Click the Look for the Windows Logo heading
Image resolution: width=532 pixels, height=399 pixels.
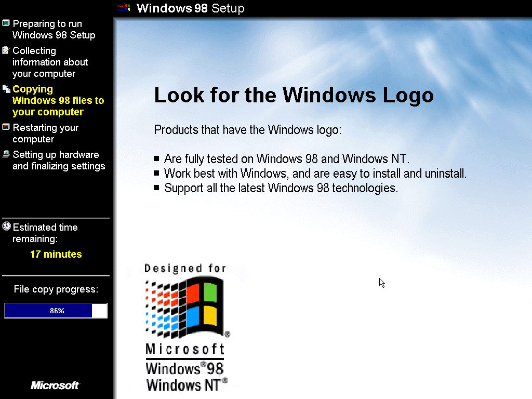coord(294,95)
